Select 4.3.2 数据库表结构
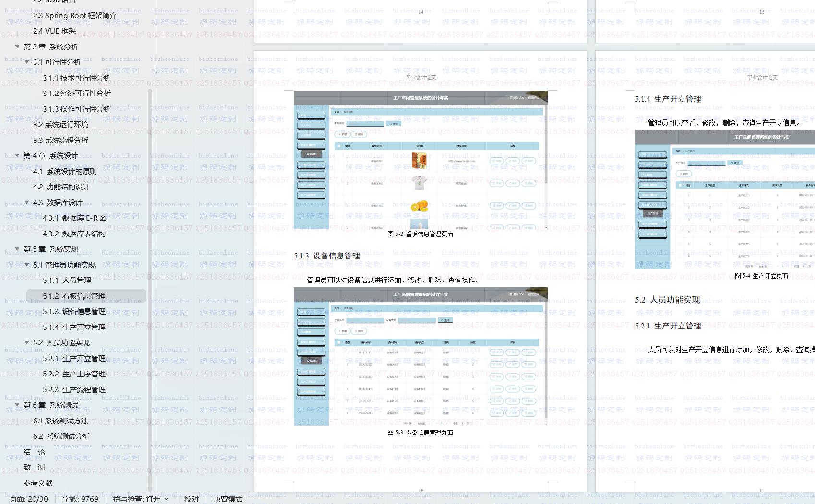The width and height of the screenshot is (815, 504). coord(74,234)
